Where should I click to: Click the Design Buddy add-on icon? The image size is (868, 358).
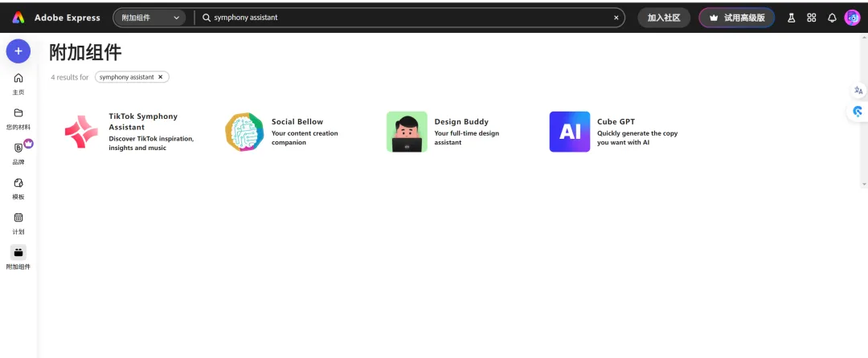pos(407,132)
